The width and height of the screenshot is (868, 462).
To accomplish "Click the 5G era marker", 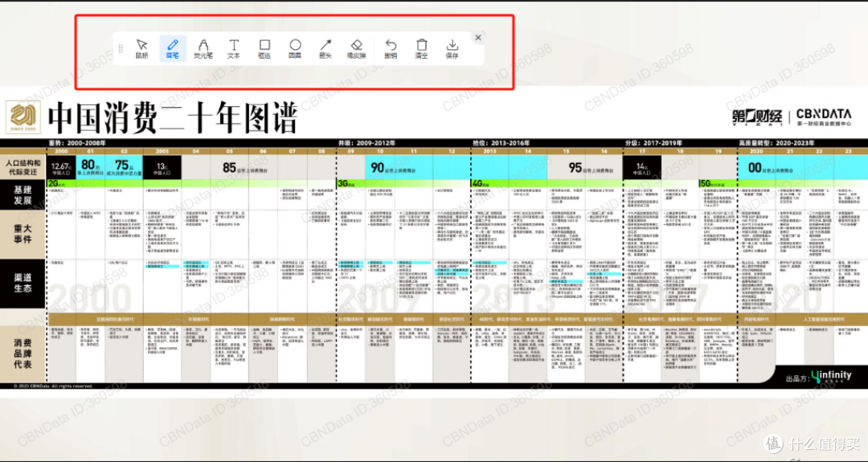I will tap(713, 184).
